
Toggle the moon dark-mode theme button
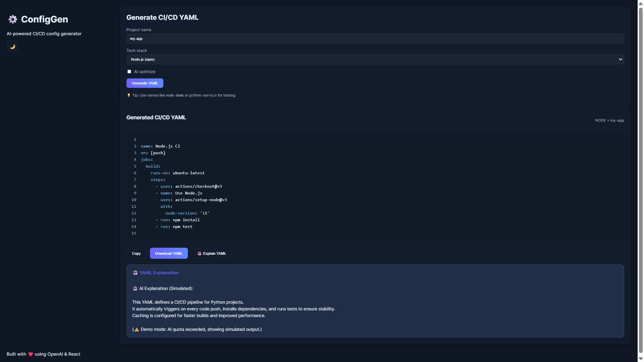click(x=12, y=47)
